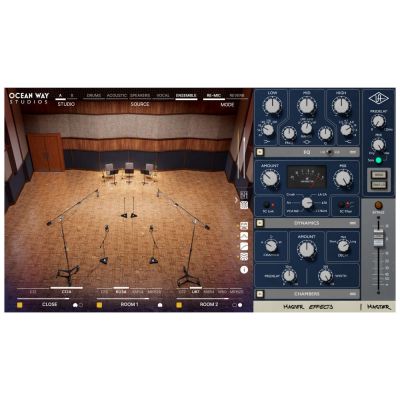The width and height of the screenshot is (400, 400).
Task: Switch mode to REVERB
Action: pos(237,95)
